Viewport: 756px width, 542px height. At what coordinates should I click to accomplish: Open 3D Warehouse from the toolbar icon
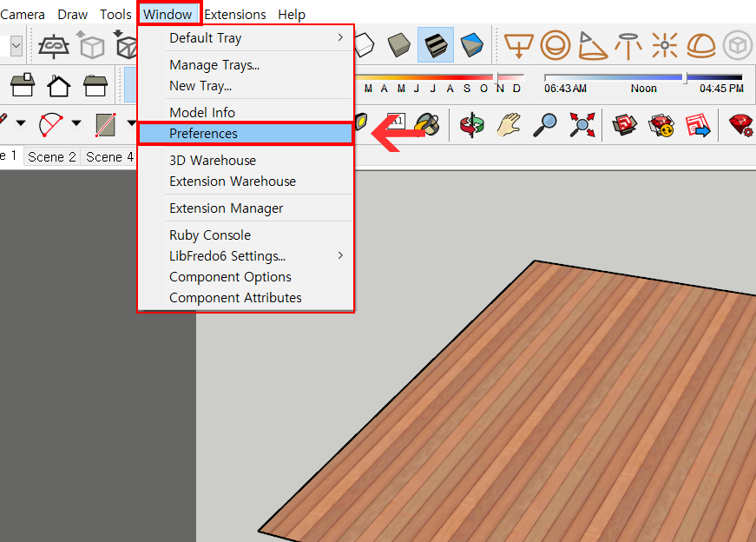click(625, 125)
